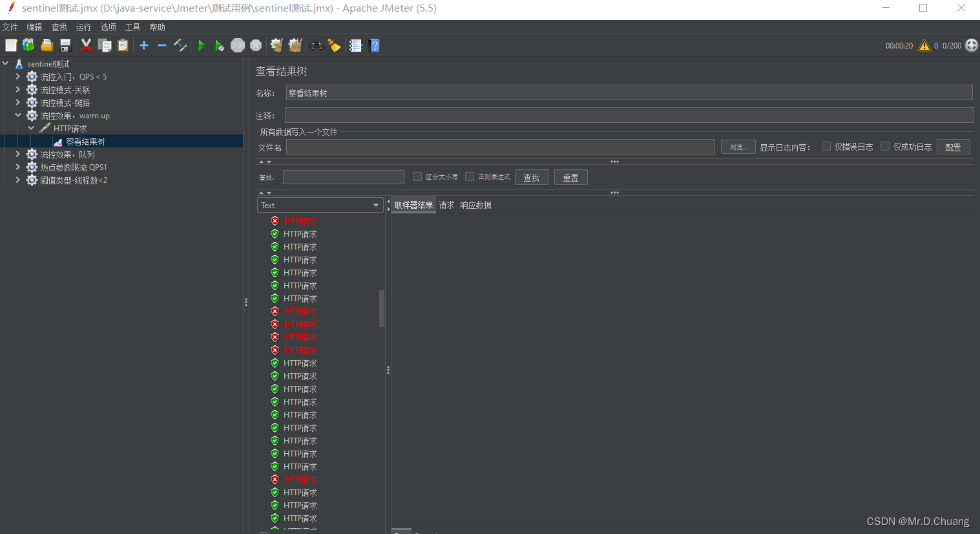Screen dimensions: 980x534
Task: Open the Function Helper list icon
Action: click(355, 45)
